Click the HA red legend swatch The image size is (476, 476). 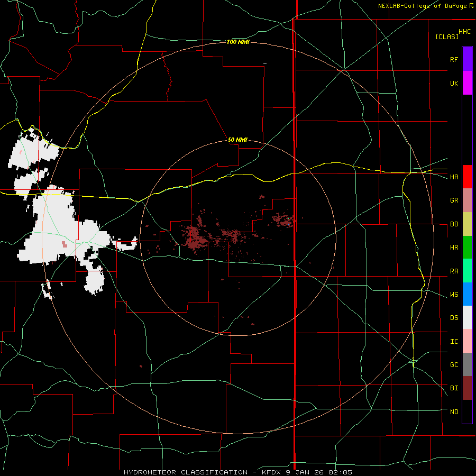(x=467, y=177)
